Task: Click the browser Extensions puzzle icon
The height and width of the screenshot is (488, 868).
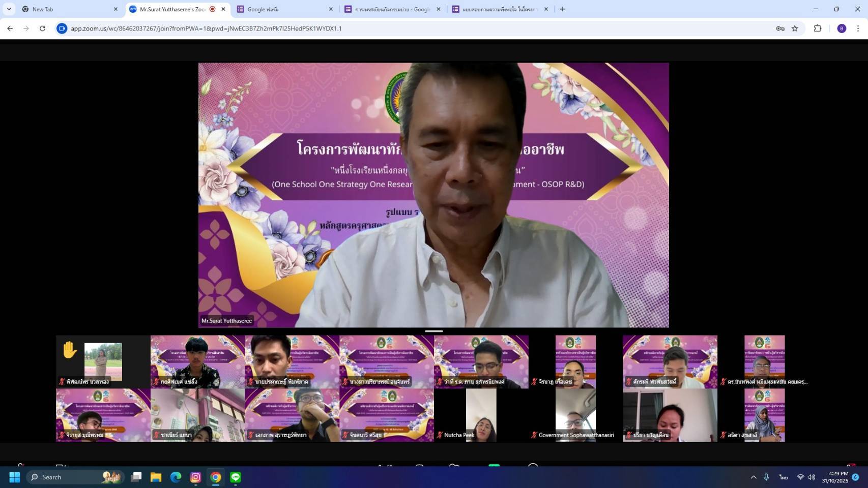Action: [818, 28]
